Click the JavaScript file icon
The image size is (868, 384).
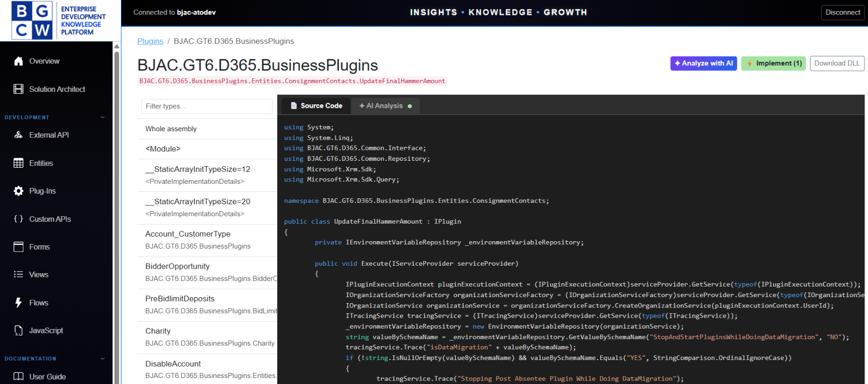click(x=18, y=331)
